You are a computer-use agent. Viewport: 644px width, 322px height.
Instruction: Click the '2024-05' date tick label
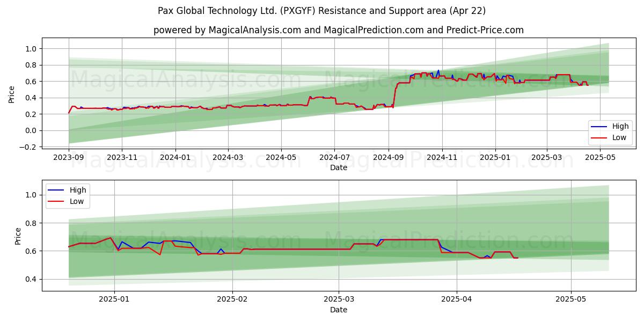pos(281,158)
